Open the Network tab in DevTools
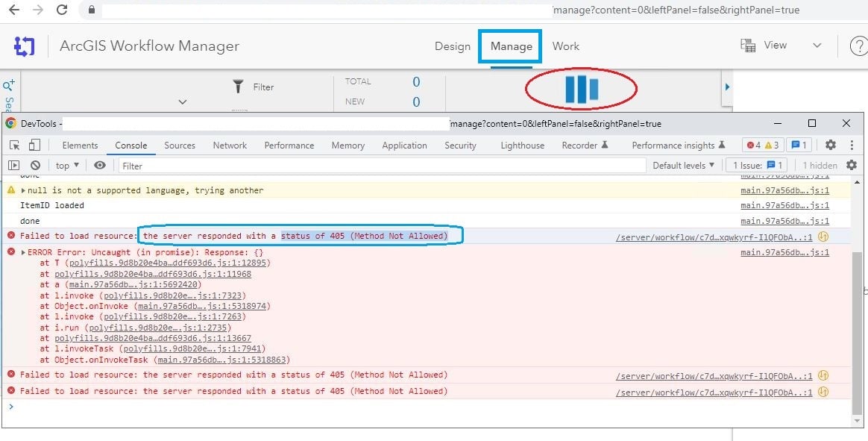868x441 pixels. pos(230,146)
